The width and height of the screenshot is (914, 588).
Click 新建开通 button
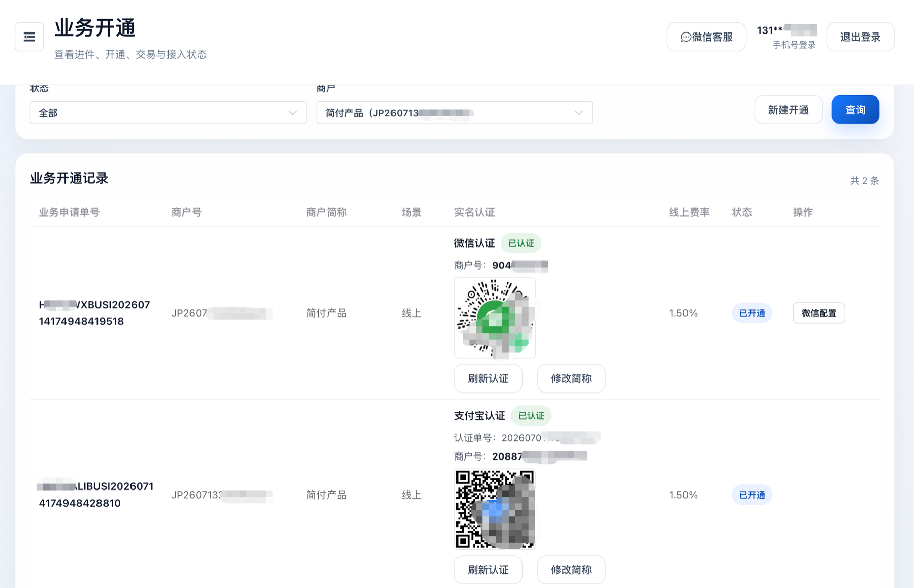pos(788,110)
